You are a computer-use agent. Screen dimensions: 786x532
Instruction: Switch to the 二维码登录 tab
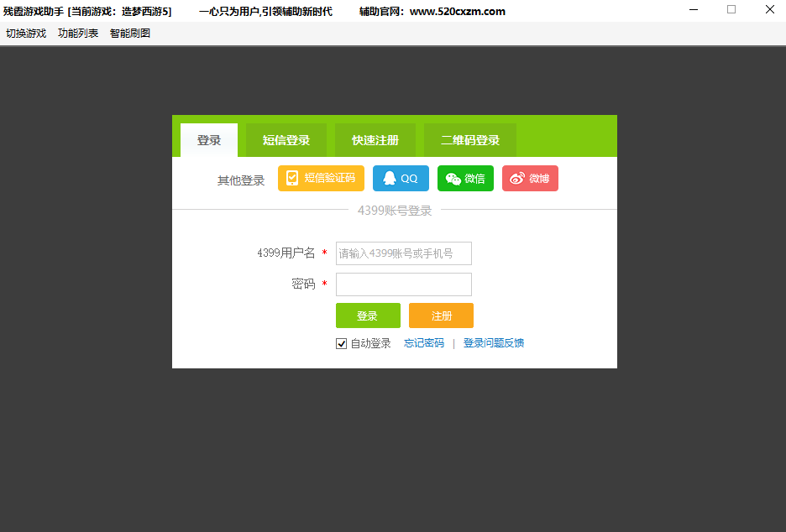pyautogui.click(x=470, y=140)
